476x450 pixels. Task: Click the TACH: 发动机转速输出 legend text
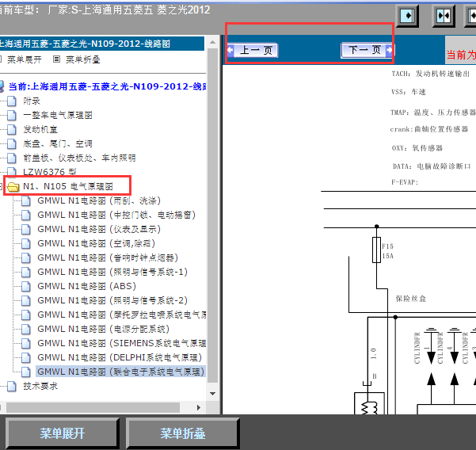coord(431,74)
